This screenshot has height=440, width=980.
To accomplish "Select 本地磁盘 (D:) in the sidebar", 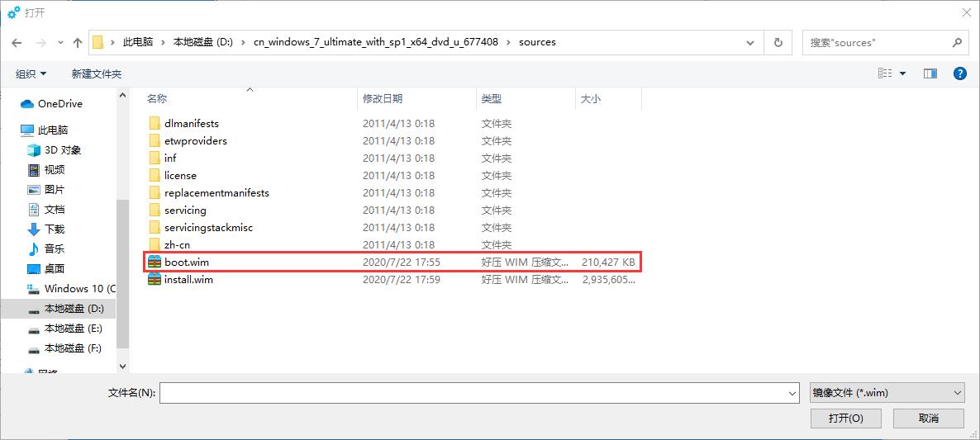I will point(65,309).
